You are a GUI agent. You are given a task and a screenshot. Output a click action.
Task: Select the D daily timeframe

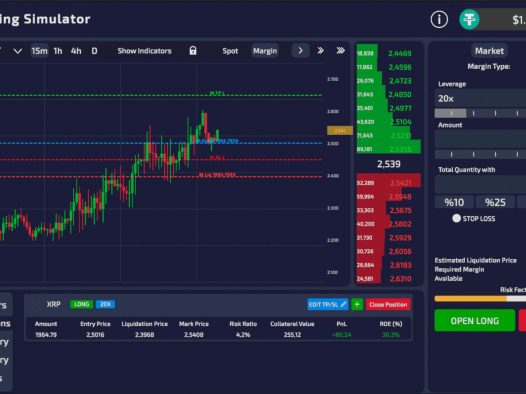pyautogui.click(x=95, y=51)
